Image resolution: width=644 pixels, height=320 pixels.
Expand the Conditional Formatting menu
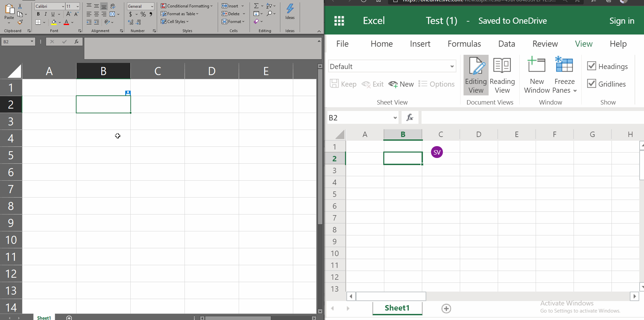(x=187, y=6)
